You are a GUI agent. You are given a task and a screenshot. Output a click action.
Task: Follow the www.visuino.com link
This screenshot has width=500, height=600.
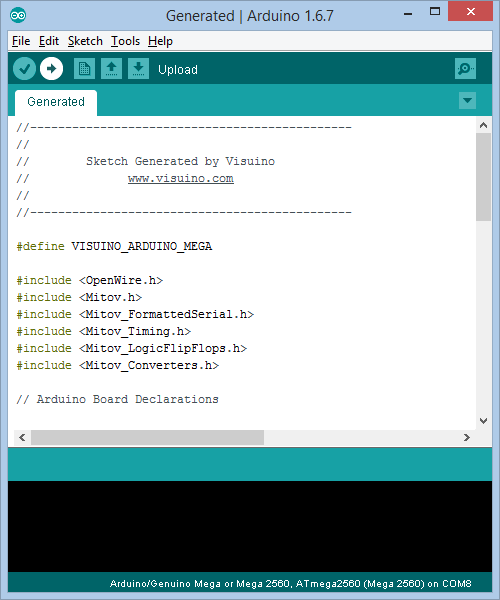pyautogui.click(x=181, y=179)
